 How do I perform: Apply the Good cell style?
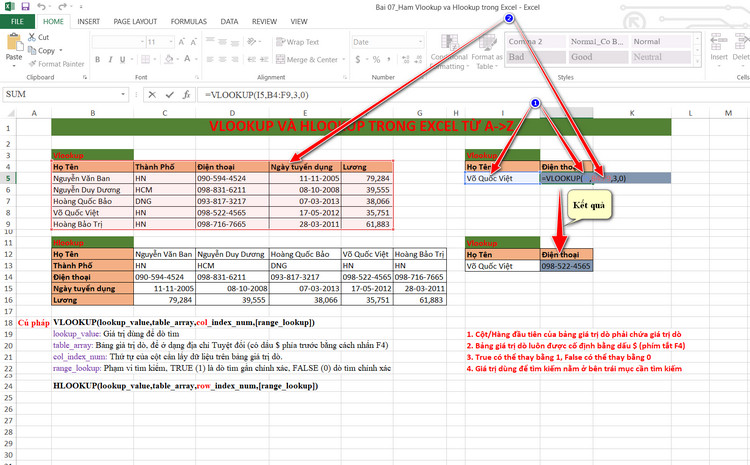coord(597,57)
